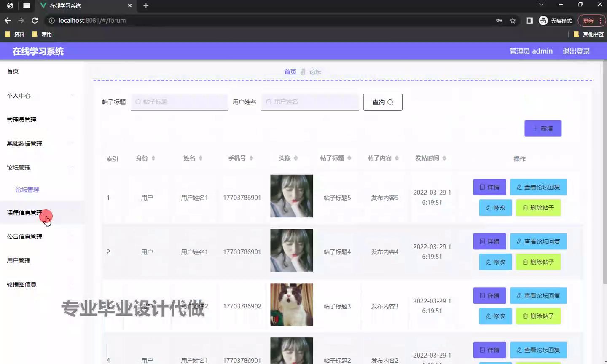Toggle the browser side panel icon

pos(529,20)
